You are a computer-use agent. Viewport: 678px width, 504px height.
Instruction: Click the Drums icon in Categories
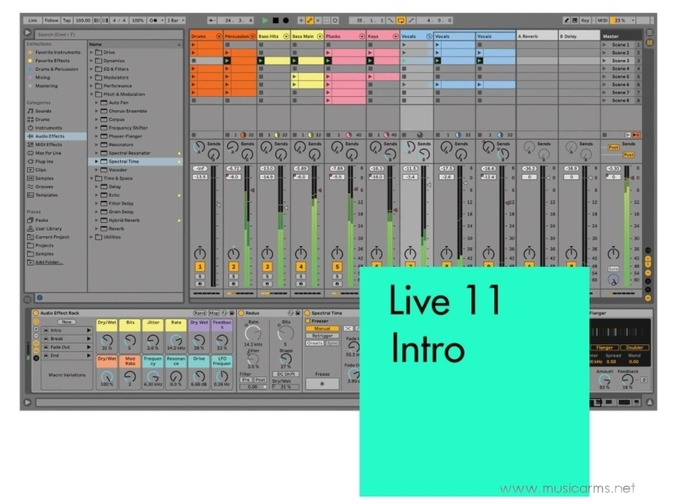click(30, 120)
